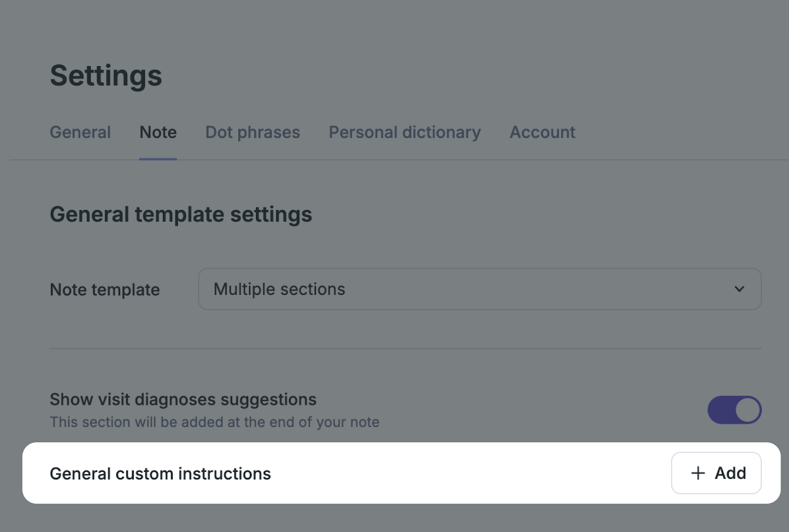The height and width of the screenshot is (532, 789).
Task: Click the Show visit diagnoses suggestions label
Action: coord(183,399)
